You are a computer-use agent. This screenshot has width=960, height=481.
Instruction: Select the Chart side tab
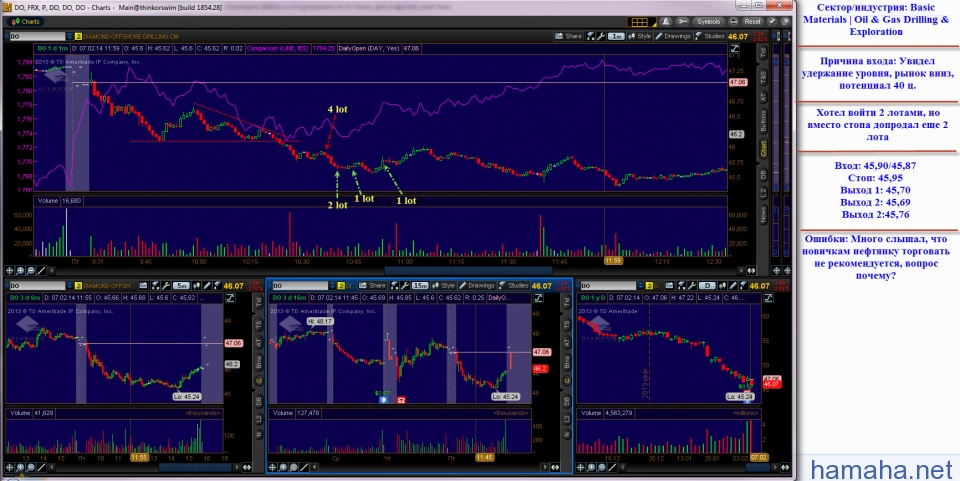[763, 149]
